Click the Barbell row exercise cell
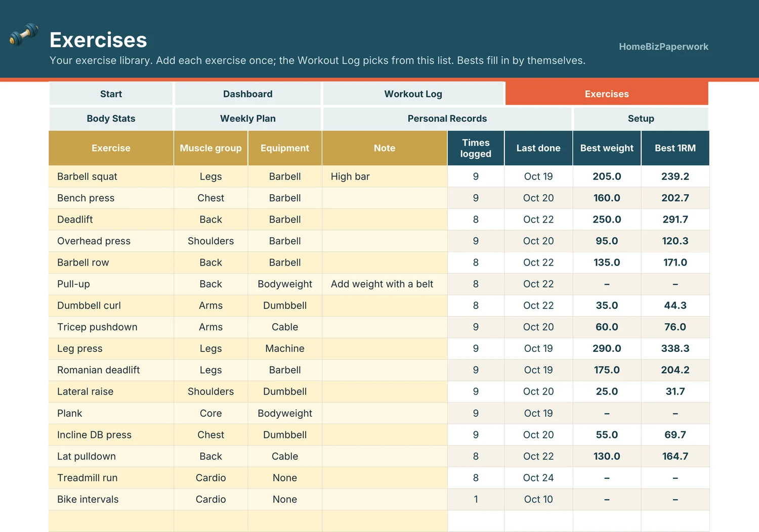 111,262
